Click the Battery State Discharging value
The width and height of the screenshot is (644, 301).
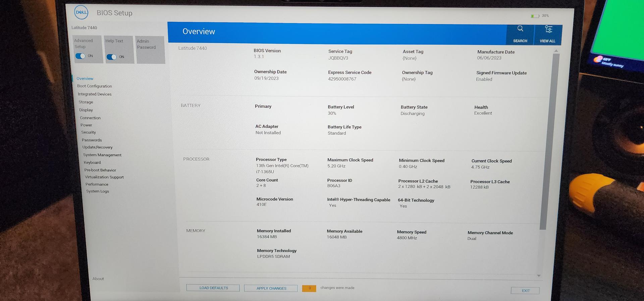point(413,113)
